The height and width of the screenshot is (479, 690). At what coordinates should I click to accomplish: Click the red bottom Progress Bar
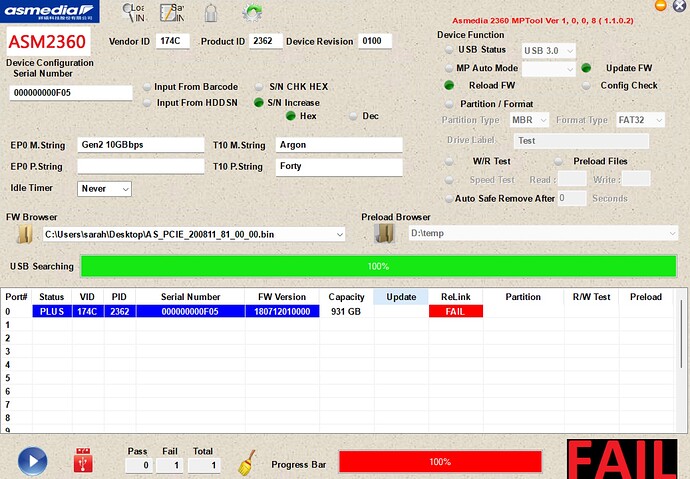440,462
